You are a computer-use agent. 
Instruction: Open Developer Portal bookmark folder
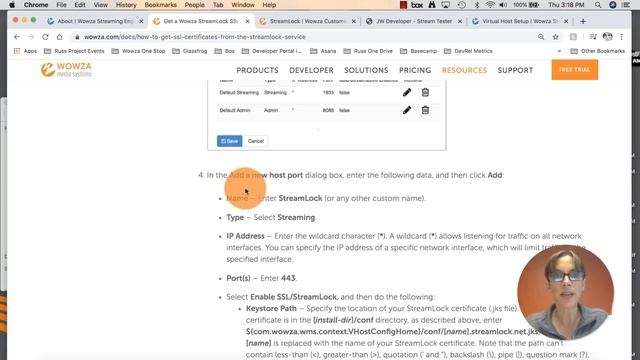[x=272, y=51]
